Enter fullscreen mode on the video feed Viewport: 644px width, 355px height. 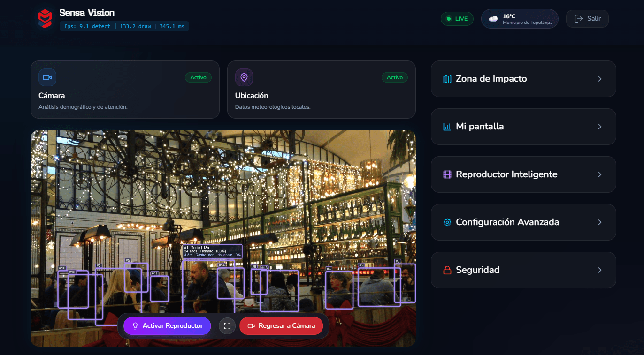point(227,326)
